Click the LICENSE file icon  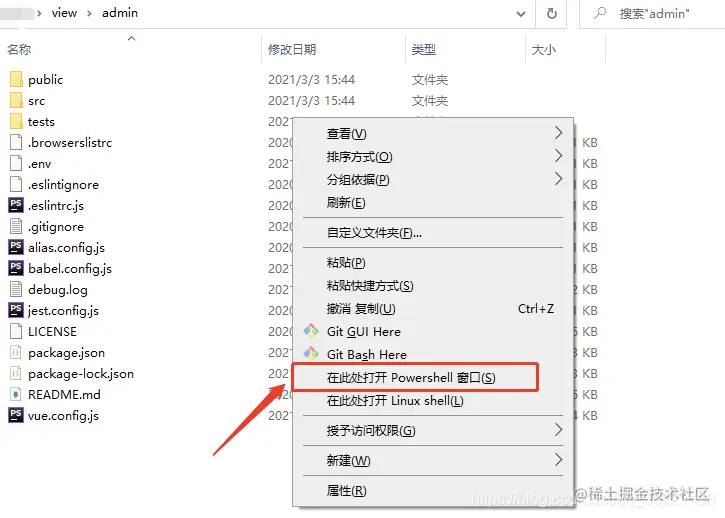tap(16, 332)
